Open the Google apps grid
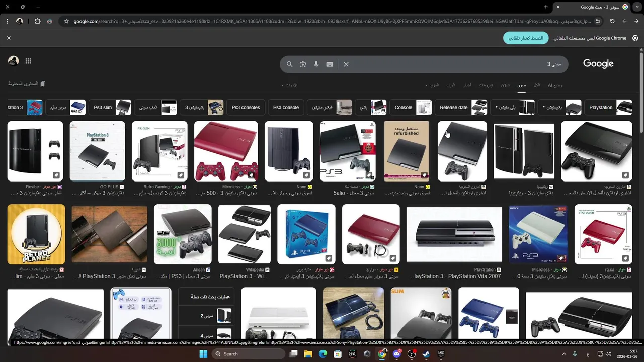 click(x=28, y=61)
